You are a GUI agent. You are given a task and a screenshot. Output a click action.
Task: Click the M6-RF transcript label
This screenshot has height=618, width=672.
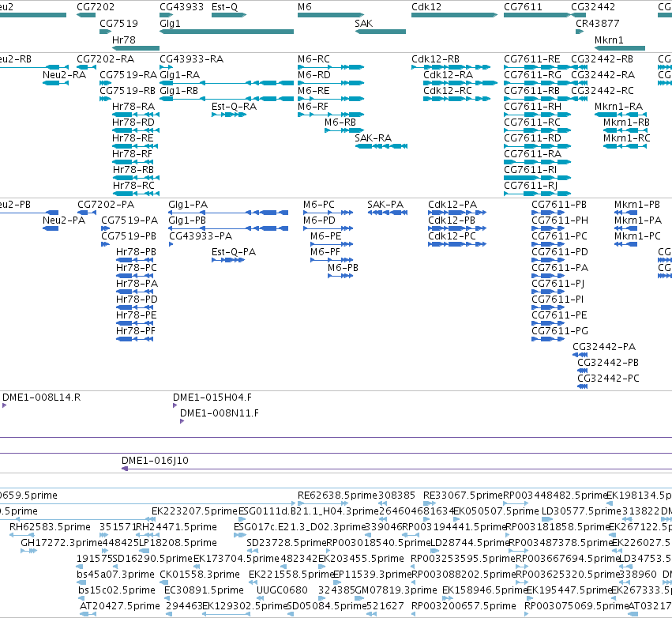[313, 107]
